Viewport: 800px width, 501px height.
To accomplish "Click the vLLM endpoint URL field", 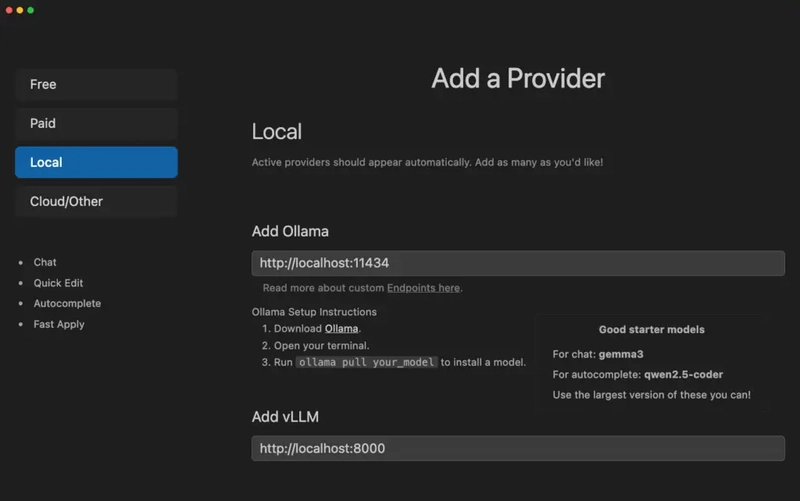I will pos(518,448).
